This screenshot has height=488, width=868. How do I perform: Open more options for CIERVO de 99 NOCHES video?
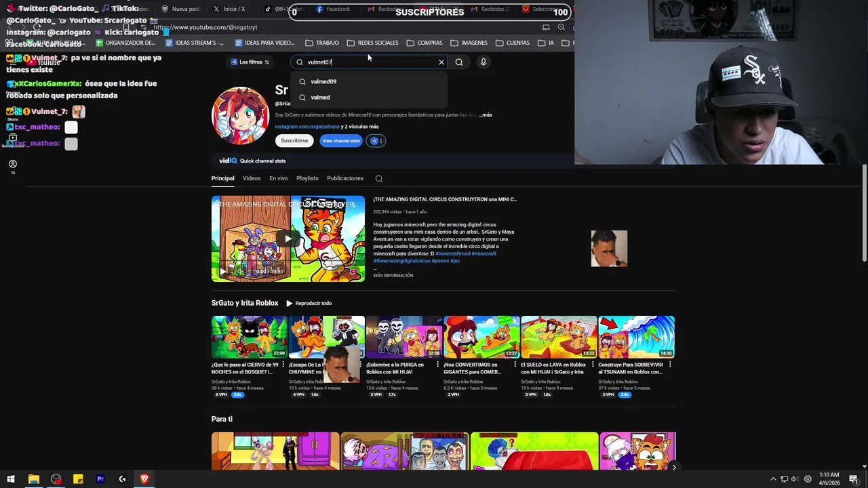(283, 365)
